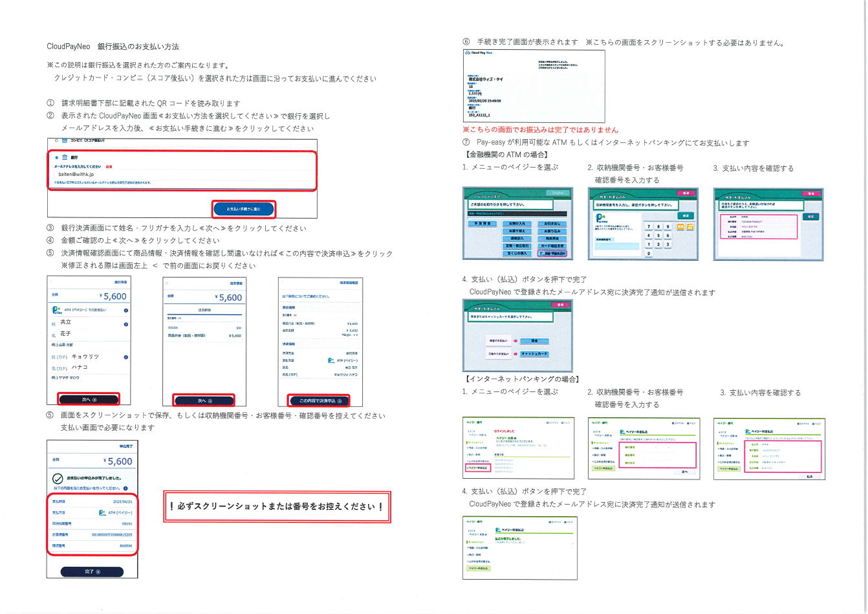Viewport: 868px width, 614px height.
Task: Close the 注文情報 screen with the X icon
Action: pos(167,283)
